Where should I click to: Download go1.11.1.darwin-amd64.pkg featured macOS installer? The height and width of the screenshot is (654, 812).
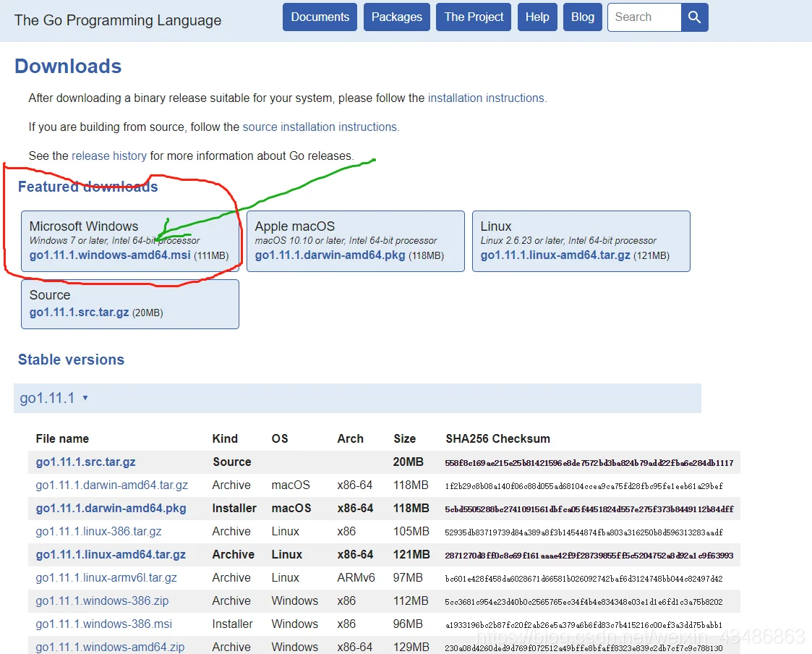(330, 255)
